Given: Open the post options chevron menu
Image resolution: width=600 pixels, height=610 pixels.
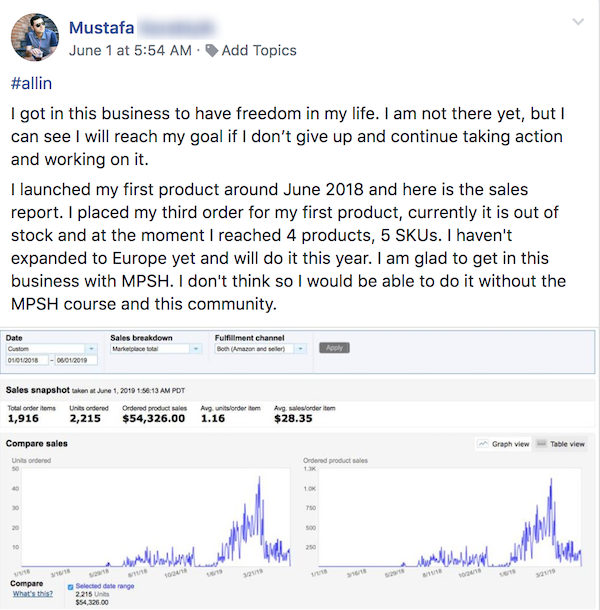Looking at the screenshot, I should (x=578, y=22).
